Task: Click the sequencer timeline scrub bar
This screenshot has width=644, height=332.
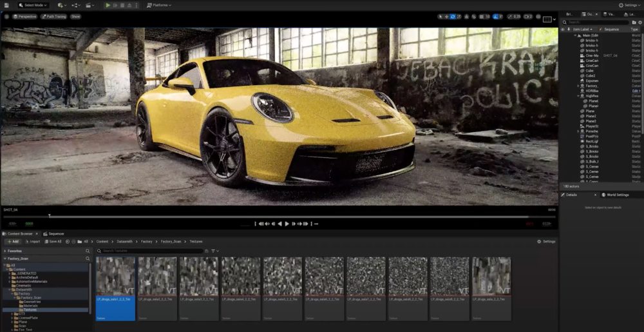Action: [x=279, y=217]
